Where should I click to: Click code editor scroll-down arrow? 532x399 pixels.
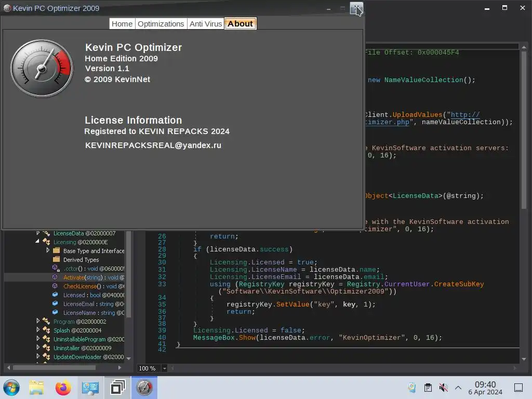[524, 359]
